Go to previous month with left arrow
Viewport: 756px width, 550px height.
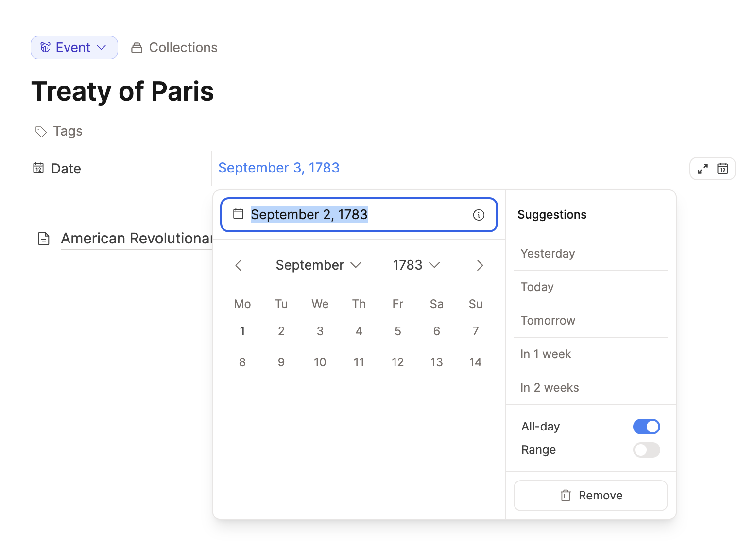click(238, 265)
